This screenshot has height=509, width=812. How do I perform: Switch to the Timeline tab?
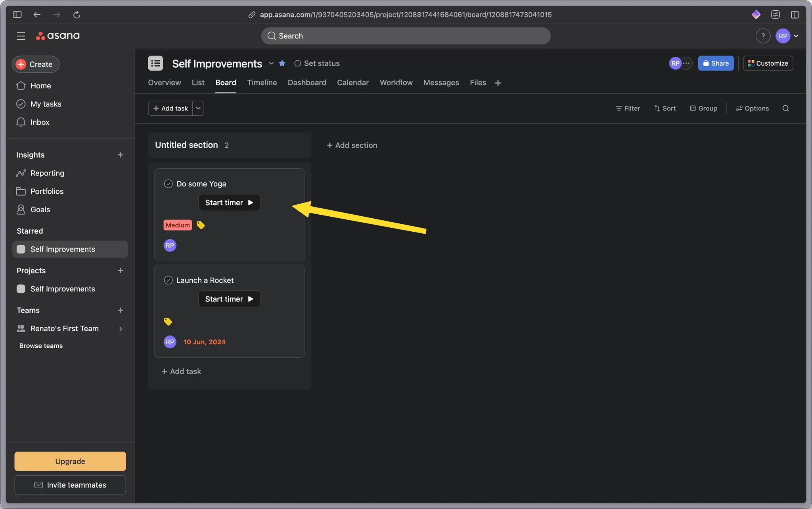(x=262, y=83)
